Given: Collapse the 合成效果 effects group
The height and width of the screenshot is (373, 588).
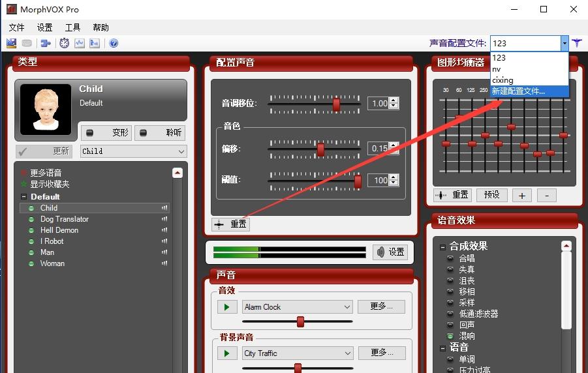Looking at the screenshot, I should [443, 246].
